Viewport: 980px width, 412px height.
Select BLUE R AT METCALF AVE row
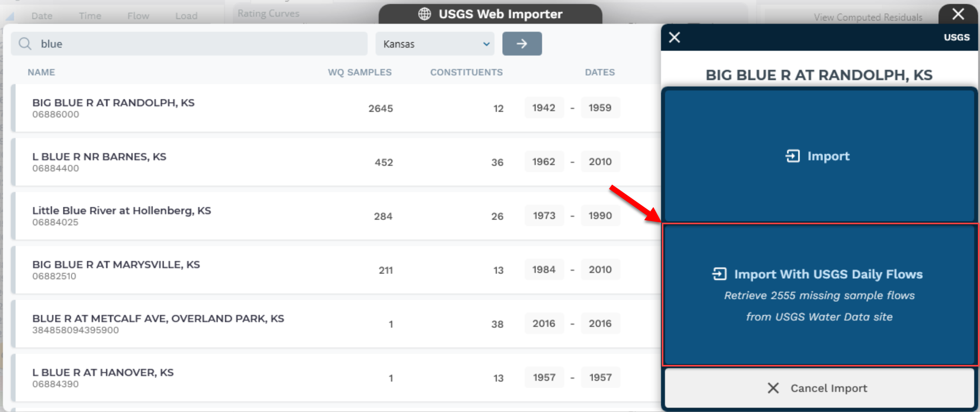pos(158,324)
